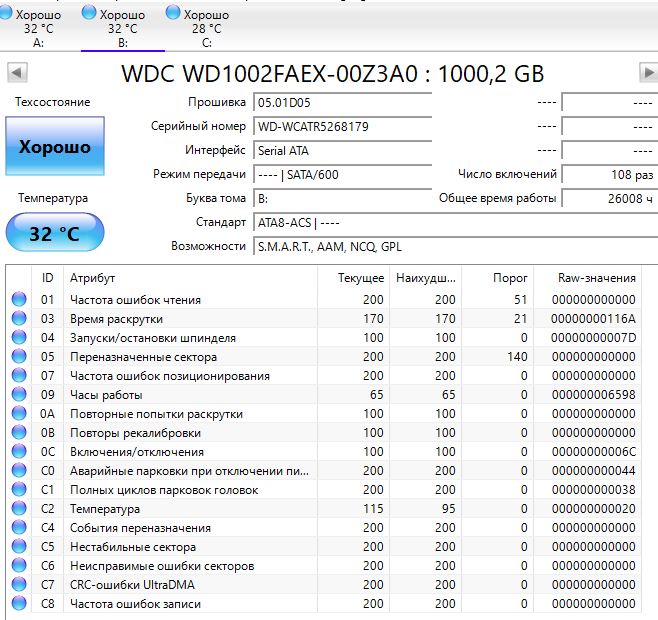658x620 pixels.
Task: Click status icon of row 01 Частота ошибок чтения
Action: pos(19,299)
